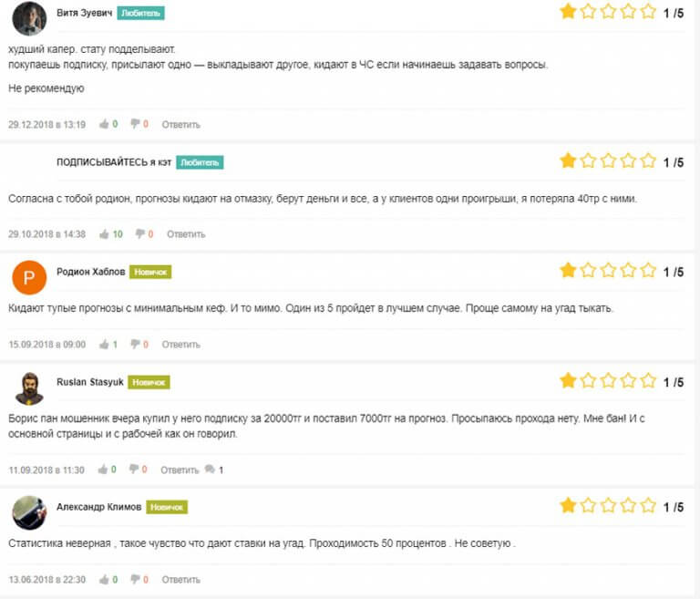This screenshot has height=599, width=700.
Task: Like Родион Хаблов's review
Action: pos(104,345)
